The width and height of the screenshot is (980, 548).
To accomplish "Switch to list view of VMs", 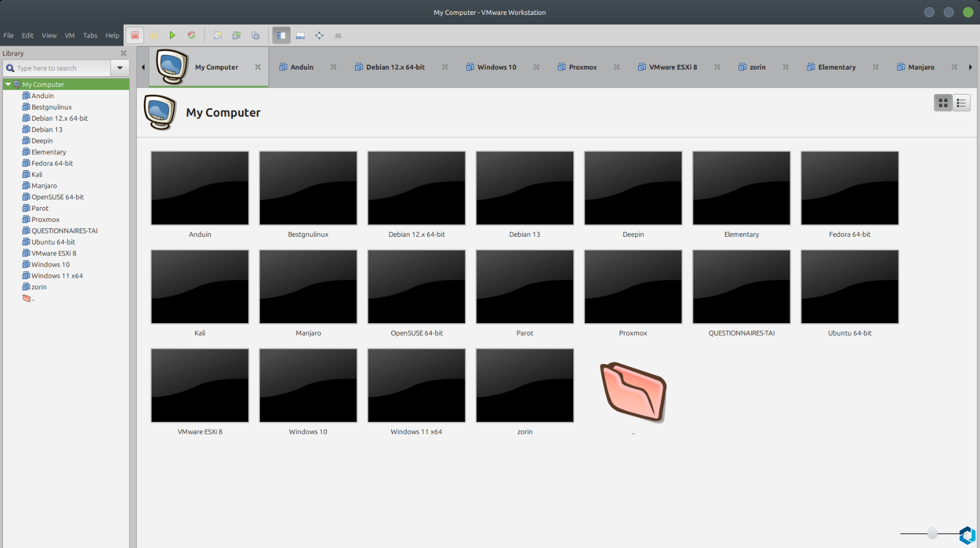I will pyautogui.click(x=961, y=102).
